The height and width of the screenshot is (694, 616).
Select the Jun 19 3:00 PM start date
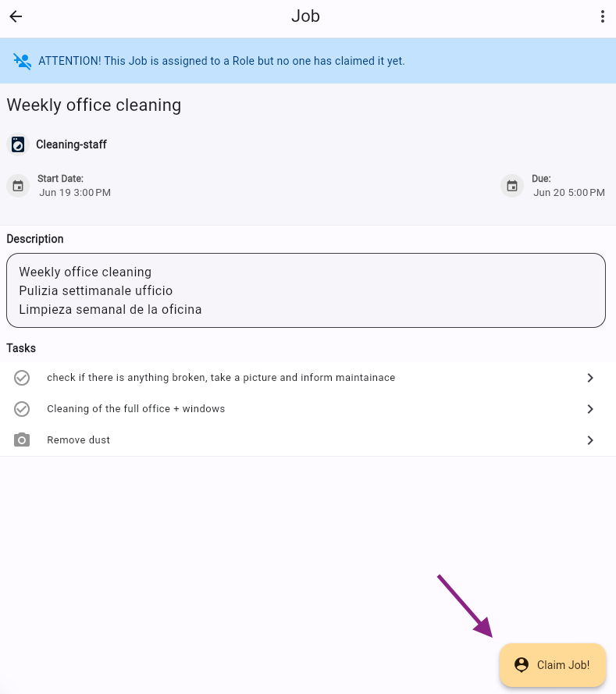[x=75, y=192]
